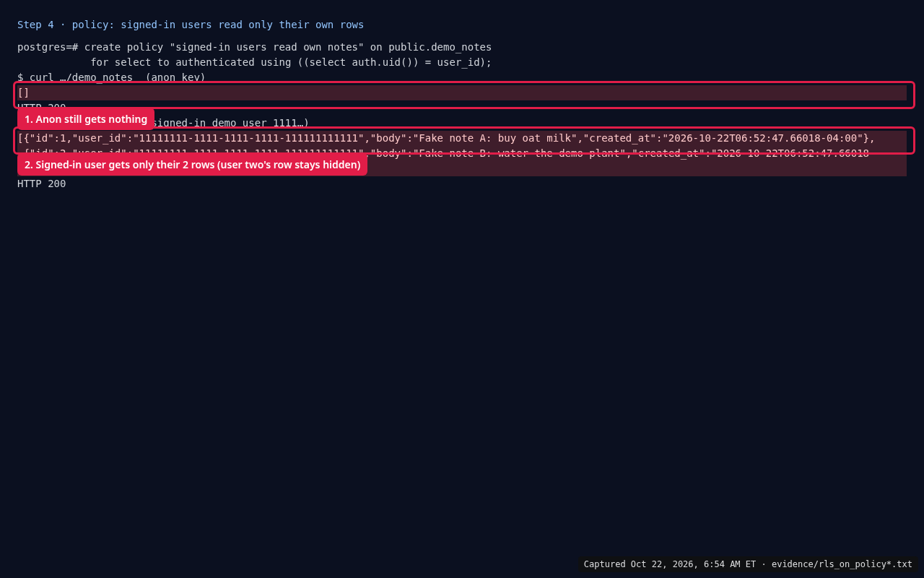The width and height of the screenshot is (924, 578).
Task: Click the "$ curl …/demo_notes (anon key)" command
Action: point(111,77)
